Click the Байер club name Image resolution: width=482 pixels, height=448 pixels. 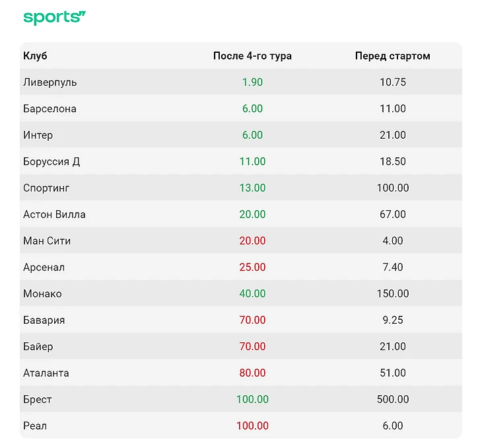click(x=38, y=347)
